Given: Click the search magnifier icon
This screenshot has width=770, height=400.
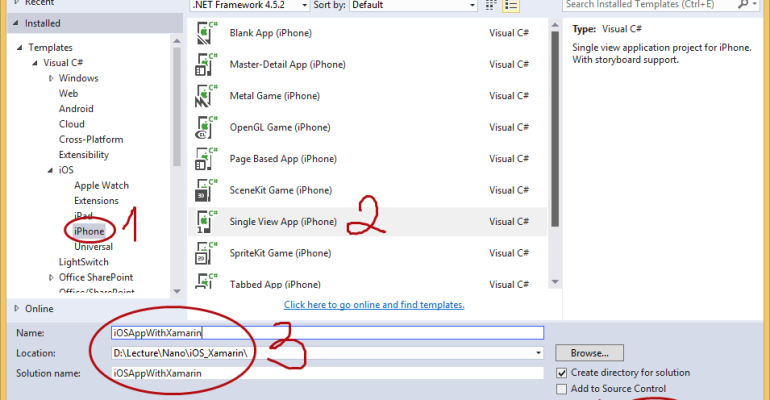Looking at the screenshot, I should click(x=743, y=4).
